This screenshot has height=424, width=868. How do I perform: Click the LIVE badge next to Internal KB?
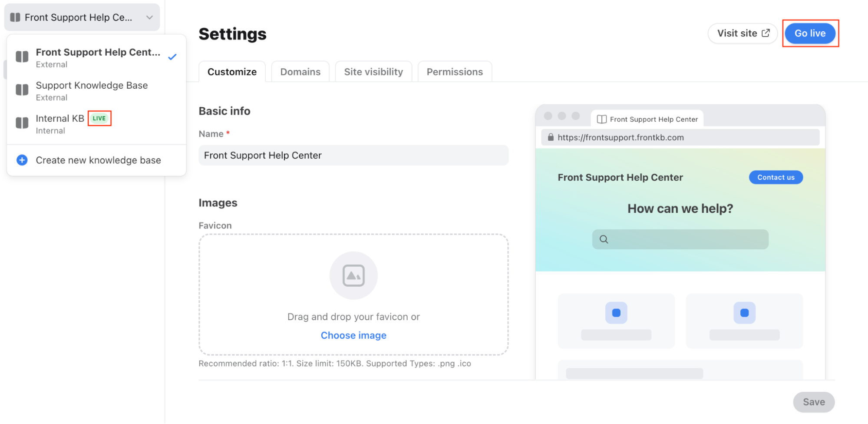(x=99, y=118)
